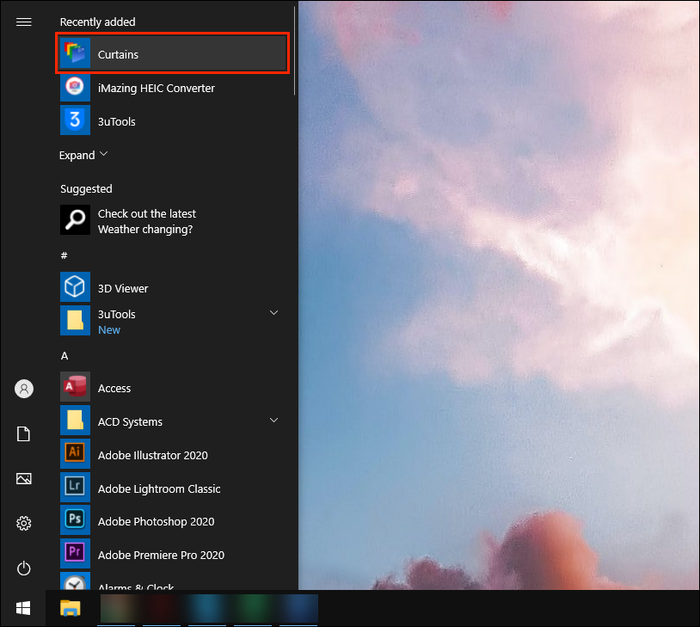The width and height of the screenshot is (700, 627).
Task: Click the A letter group header
Action: tap(65, 356)
